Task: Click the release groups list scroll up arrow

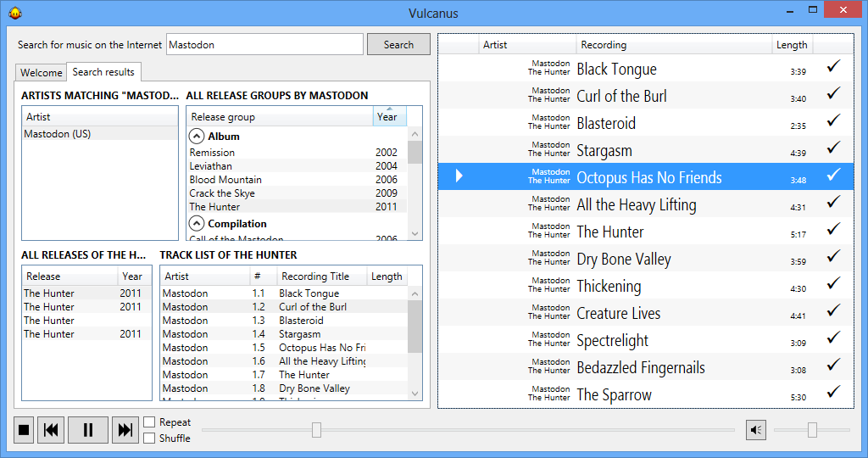Action: pos(415,134)
